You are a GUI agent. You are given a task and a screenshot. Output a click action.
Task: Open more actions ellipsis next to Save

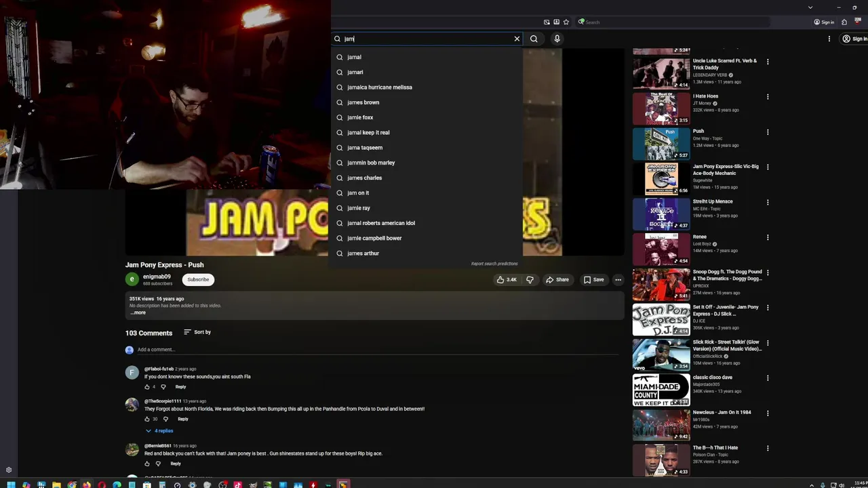pyautogui.click(x=618, y=279)
